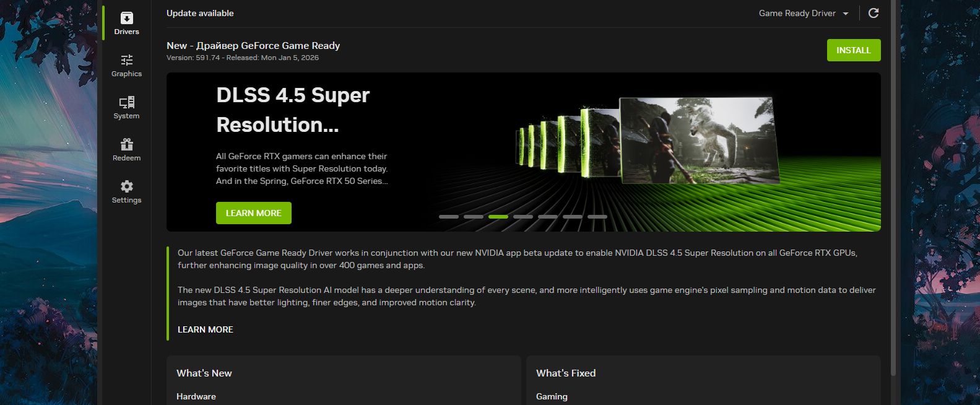Screen dimensions: 980x405
Task: Click the banner text 'All GeForce RTX gamers can enhance'
Action: tap(301, 156)
